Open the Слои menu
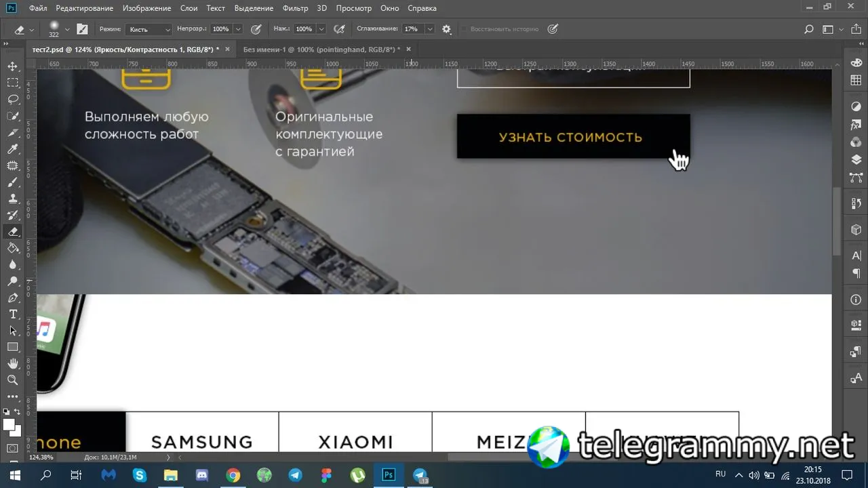This screenshot has width=868, height=488. [189, 8]
